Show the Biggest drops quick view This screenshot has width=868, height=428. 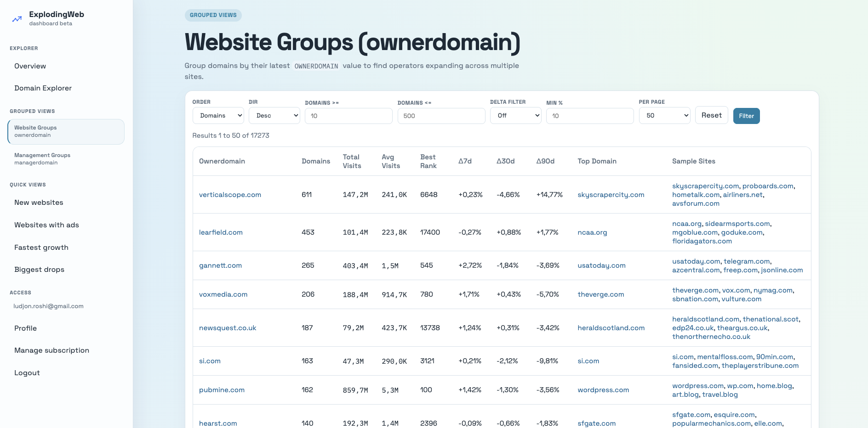[39, 270]
